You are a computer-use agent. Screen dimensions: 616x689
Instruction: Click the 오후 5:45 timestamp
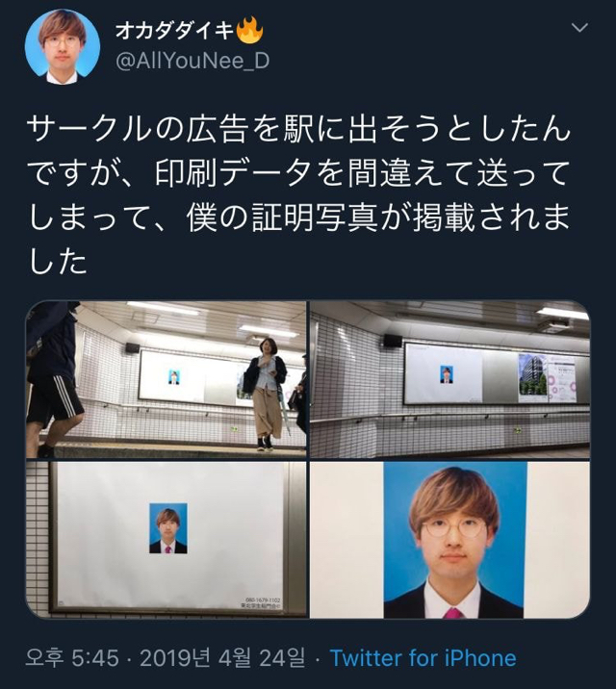[72, 658]
